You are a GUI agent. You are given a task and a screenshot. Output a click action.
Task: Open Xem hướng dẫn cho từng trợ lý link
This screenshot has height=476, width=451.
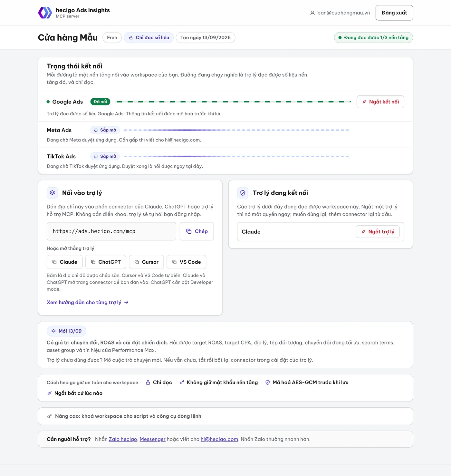tap(88, 302)
